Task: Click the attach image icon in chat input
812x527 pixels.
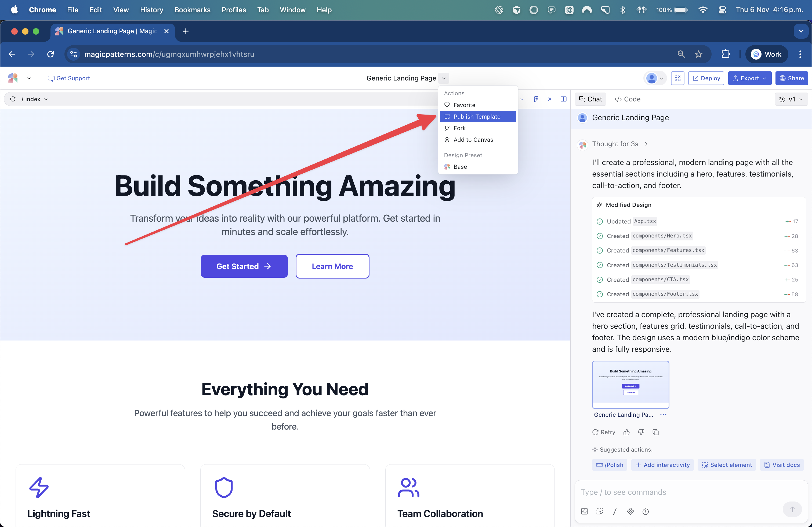Action: [x=585, y=511]
